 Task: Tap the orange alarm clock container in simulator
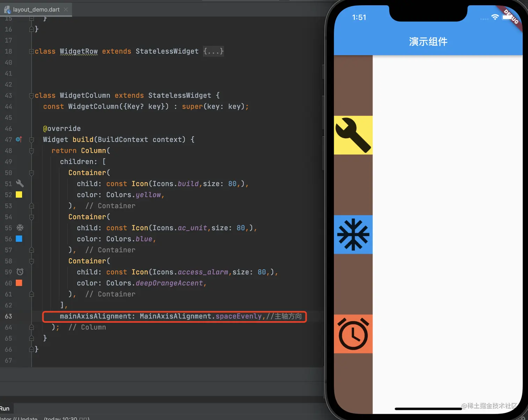click(353, 334)
